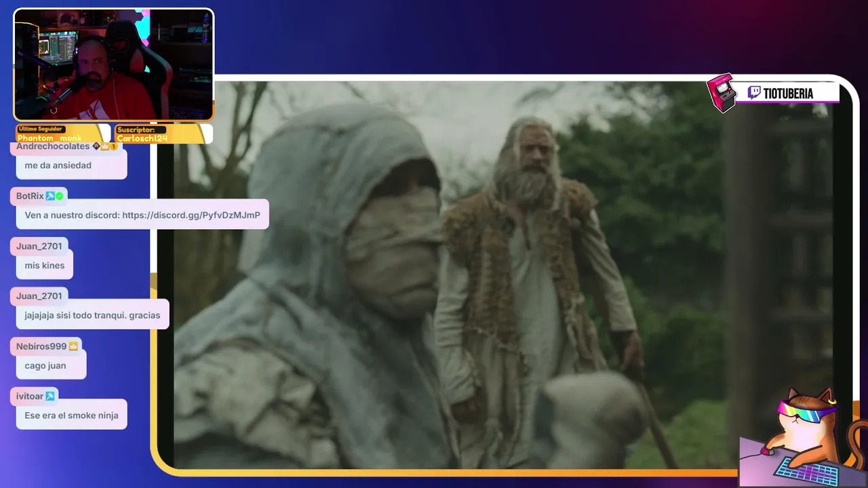Click the subscriber name Carloschl24

pyautogui.click(x=142, y=138)
